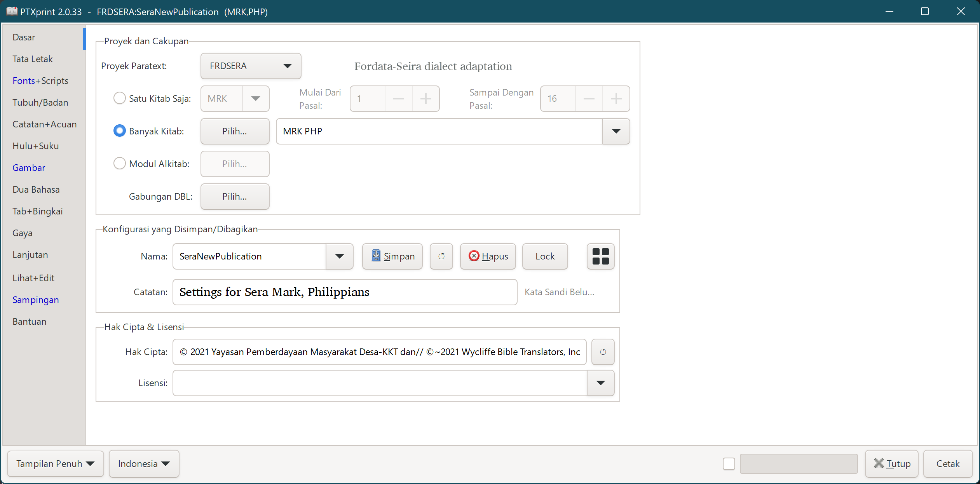Click the progress bar at the bottom
Screen dimensions: 980x484
click(x=799, y=464)
